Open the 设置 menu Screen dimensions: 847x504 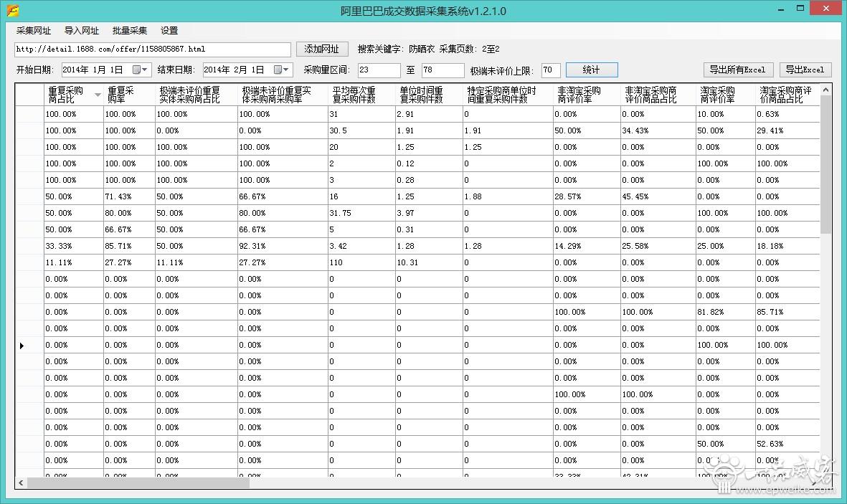click(x=169, y=30)
